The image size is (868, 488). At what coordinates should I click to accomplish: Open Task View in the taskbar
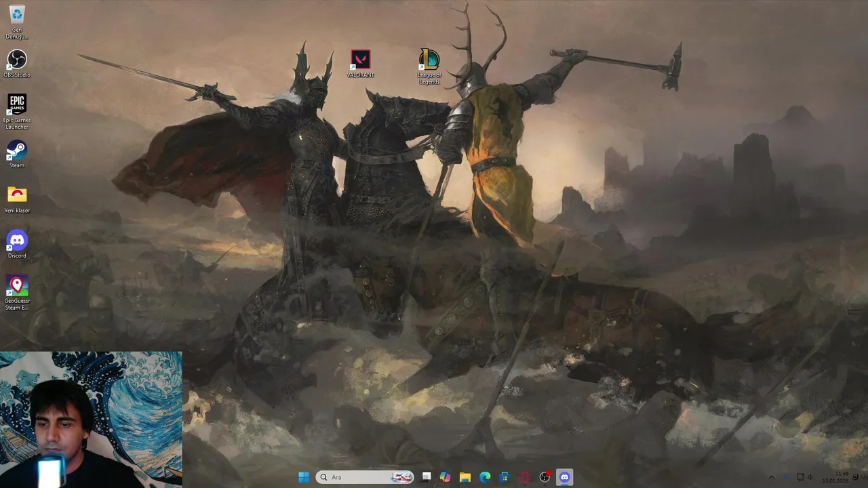tap(426, 477)
